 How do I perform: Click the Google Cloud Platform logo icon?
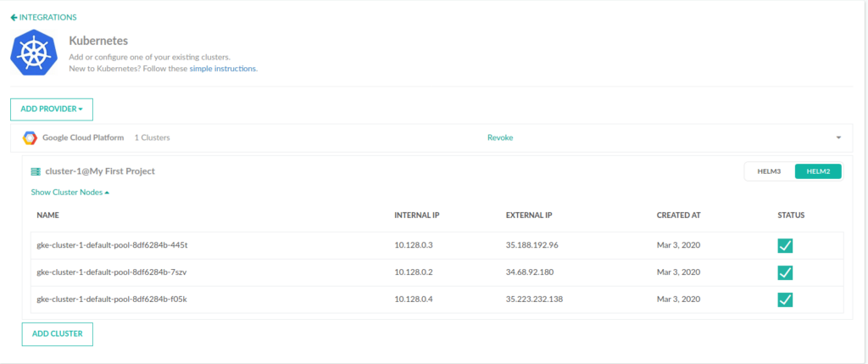click(30, 137)
